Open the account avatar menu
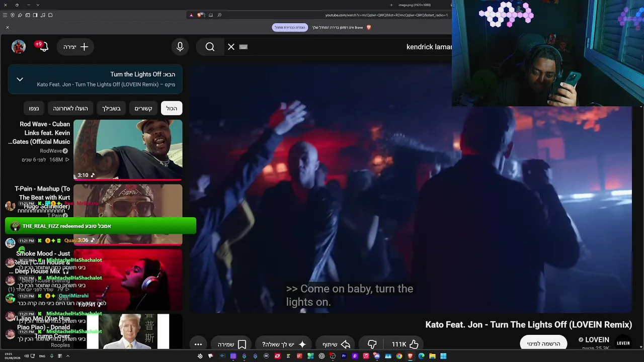This screenshot has height=362, width=644. click(19, 47)
